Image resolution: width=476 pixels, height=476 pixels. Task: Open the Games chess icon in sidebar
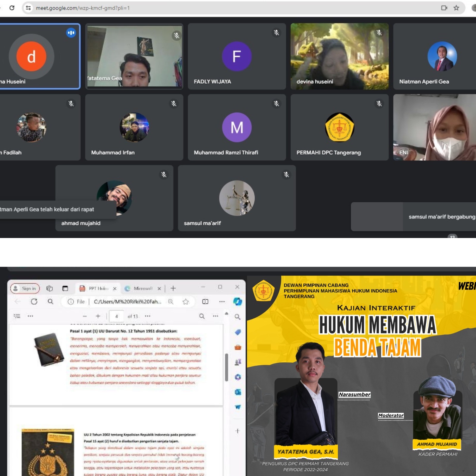pyautogui.click(x=238, y=362)
